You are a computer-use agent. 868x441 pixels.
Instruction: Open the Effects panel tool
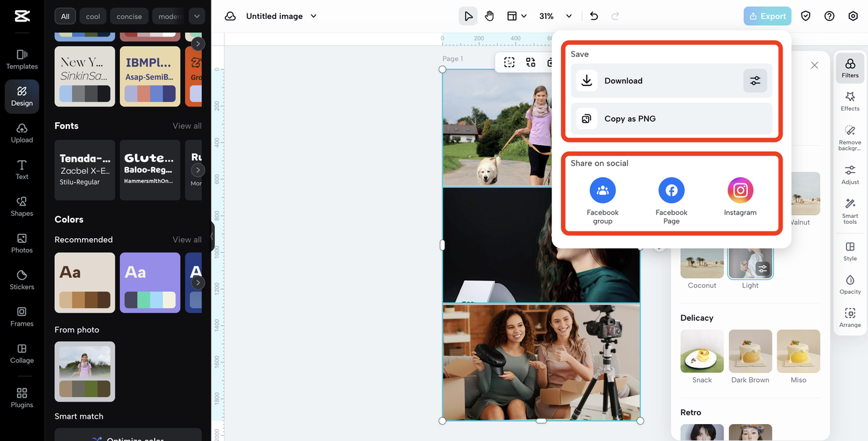pyautogui.click(x=850, y=101)
